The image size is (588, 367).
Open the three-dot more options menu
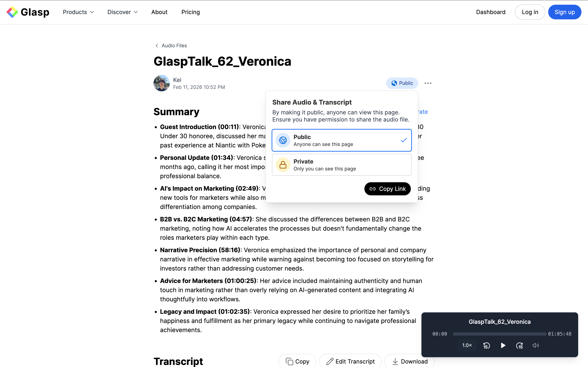428,83
